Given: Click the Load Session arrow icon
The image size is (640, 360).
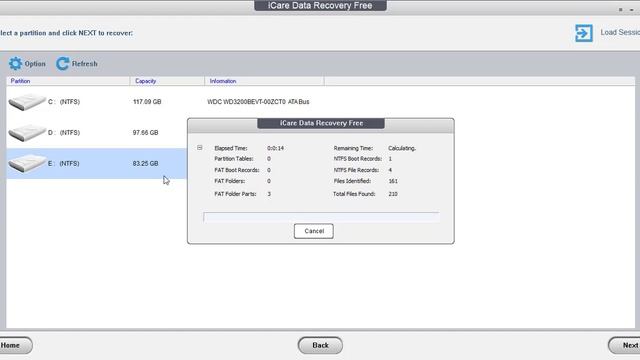Looking at the screenshot, I should 584,33.
